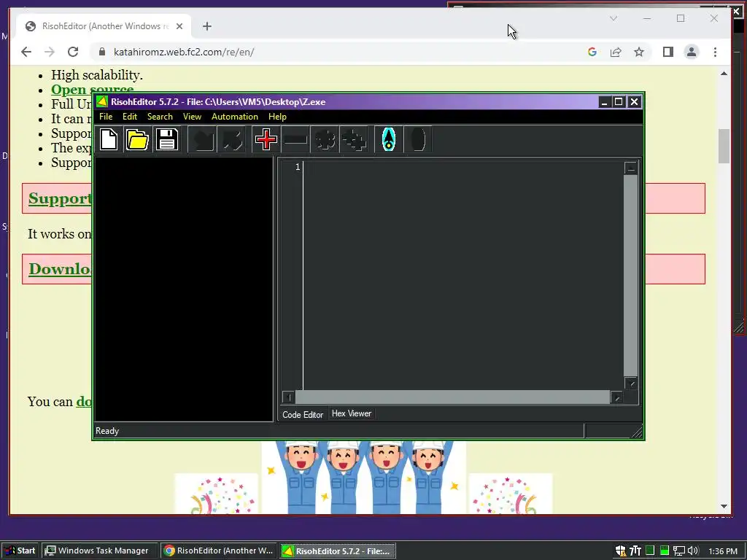The height and width of the screenshot is (560, 747).
Task: Add a resource with the red plus icon
Action: coord(266,139)
